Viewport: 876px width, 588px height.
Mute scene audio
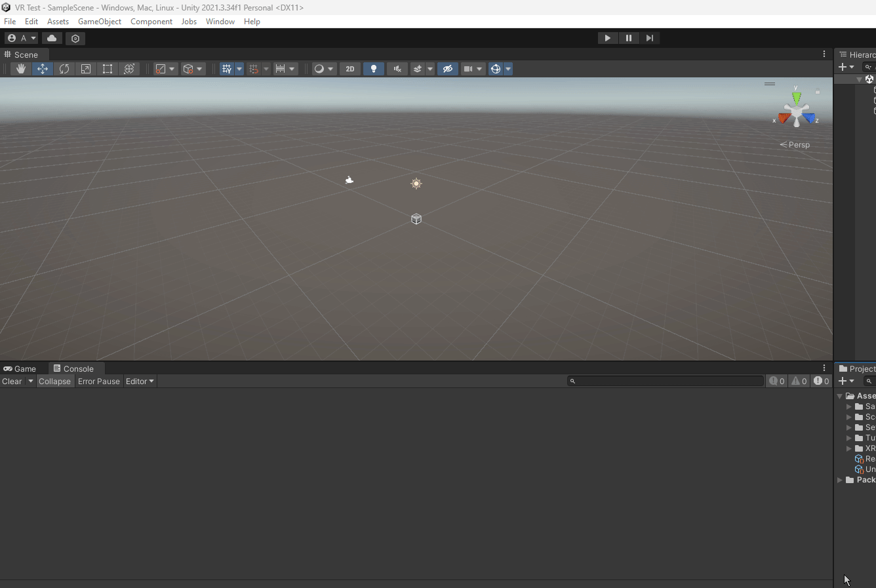pyautogui.click(x=396, y=68)
